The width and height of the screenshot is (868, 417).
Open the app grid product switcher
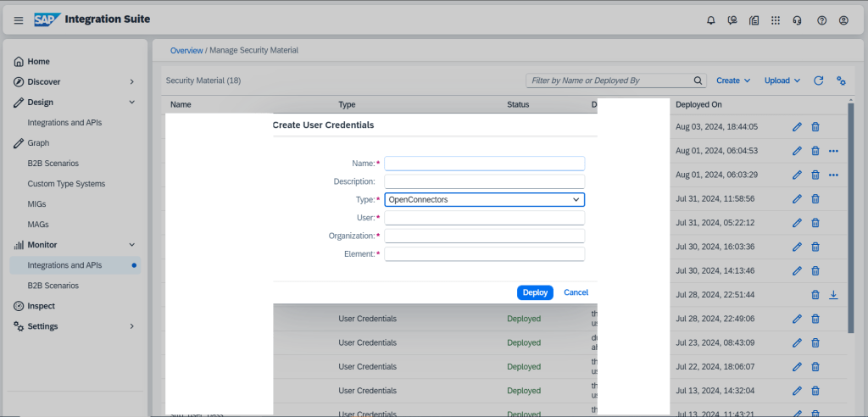coord(775,20)
